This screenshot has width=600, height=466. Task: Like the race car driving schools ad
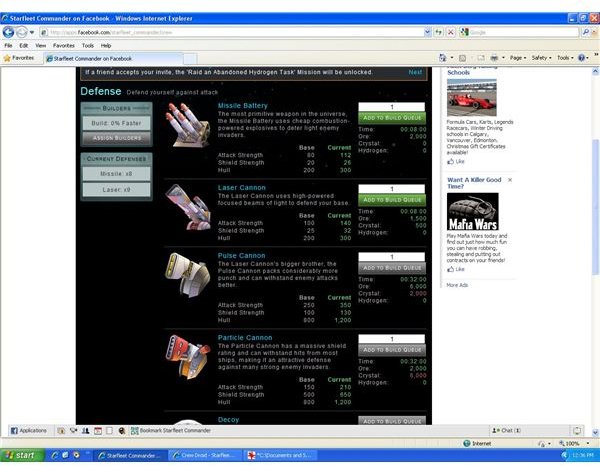[456, 161]
